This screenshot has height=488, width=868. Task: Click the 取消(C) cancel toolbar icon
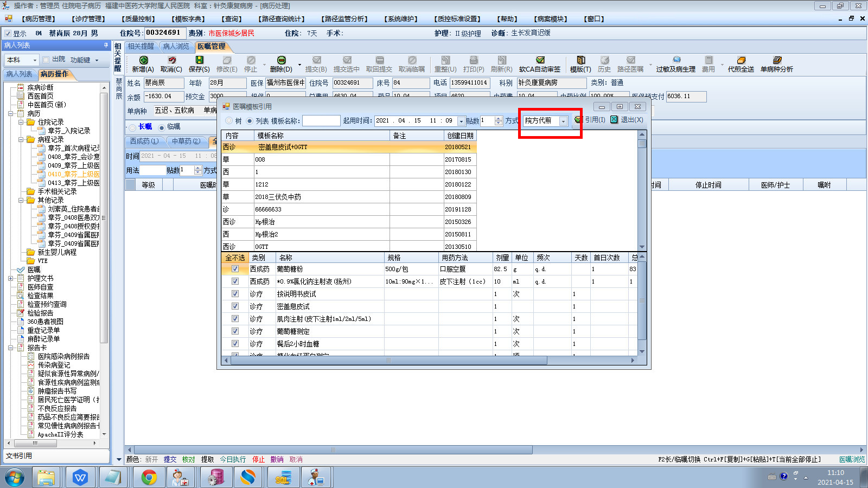(171, 60)
